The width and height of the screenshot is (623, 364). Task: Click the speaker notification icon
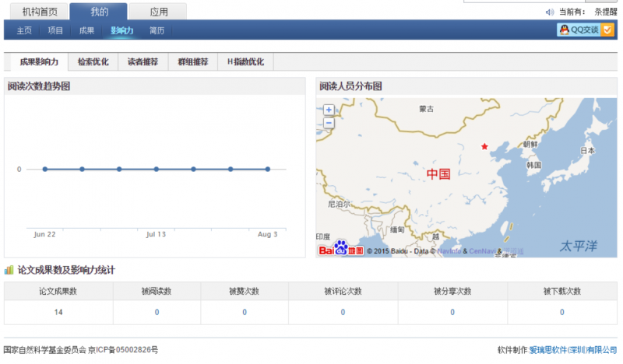click(x=550, y=12)
